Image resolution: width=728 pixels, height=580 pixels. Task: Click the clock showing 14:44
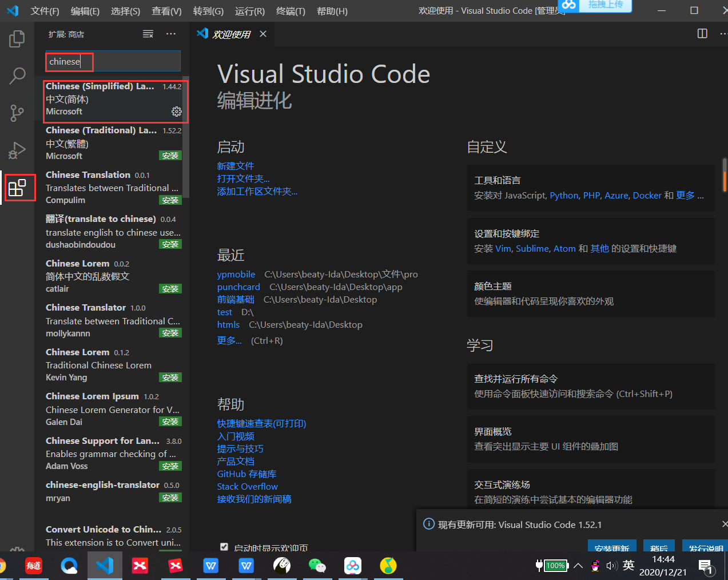(x=663, y=559)
